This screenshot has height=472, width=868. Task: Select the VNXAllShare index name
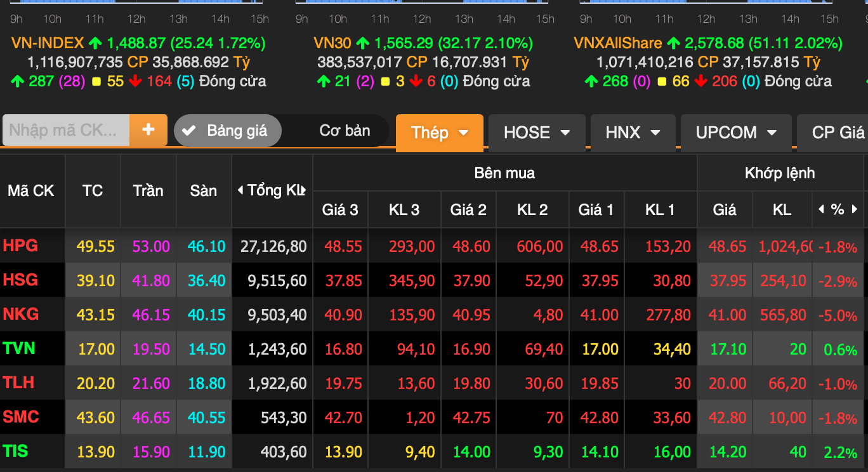(x=617, y=43)
